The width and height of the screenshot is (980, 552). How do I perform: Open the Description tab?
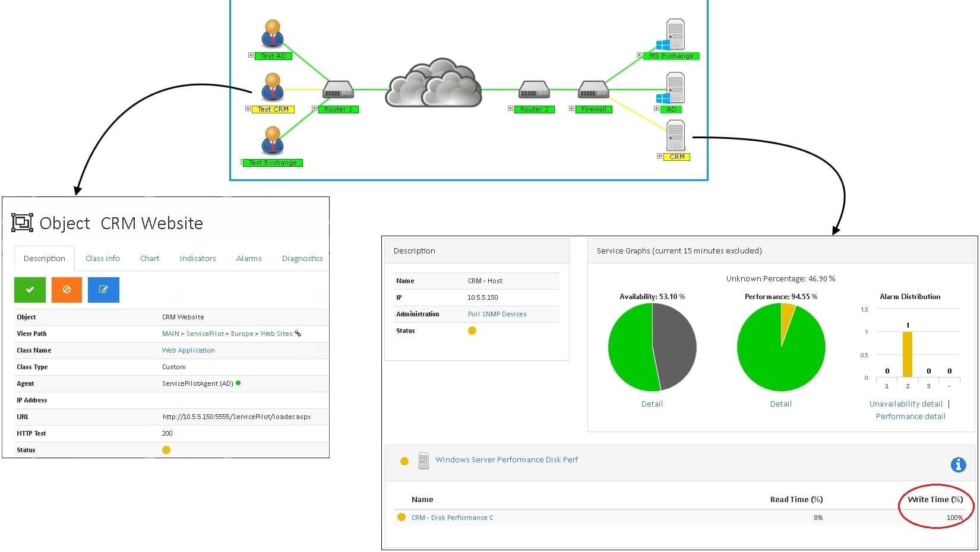point(45,258)
